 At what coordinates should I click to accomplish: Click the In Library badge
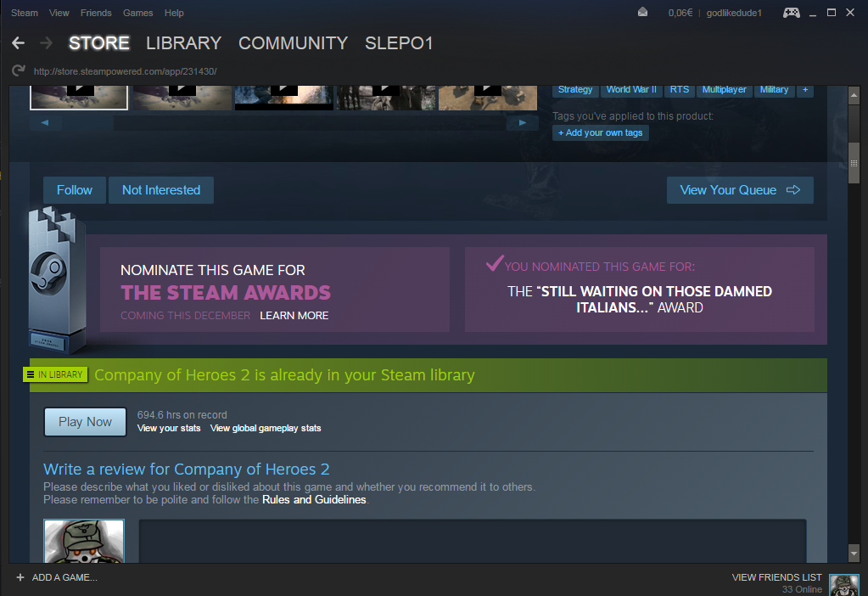[x=55, y=374]
